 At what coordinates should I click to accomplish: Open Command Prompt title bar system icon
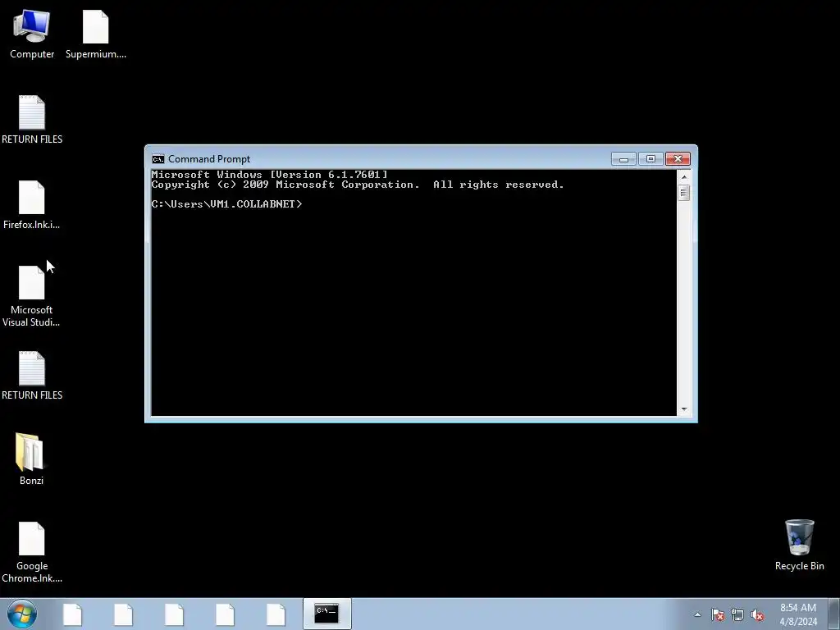click(x=158, y=159)
